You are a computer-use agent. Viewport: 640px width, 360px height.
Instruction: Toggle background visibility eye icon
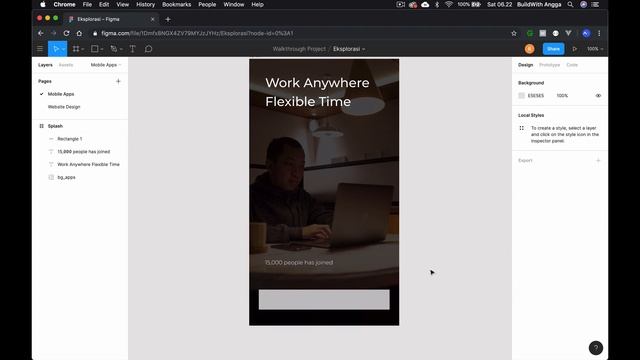point(598,96)
